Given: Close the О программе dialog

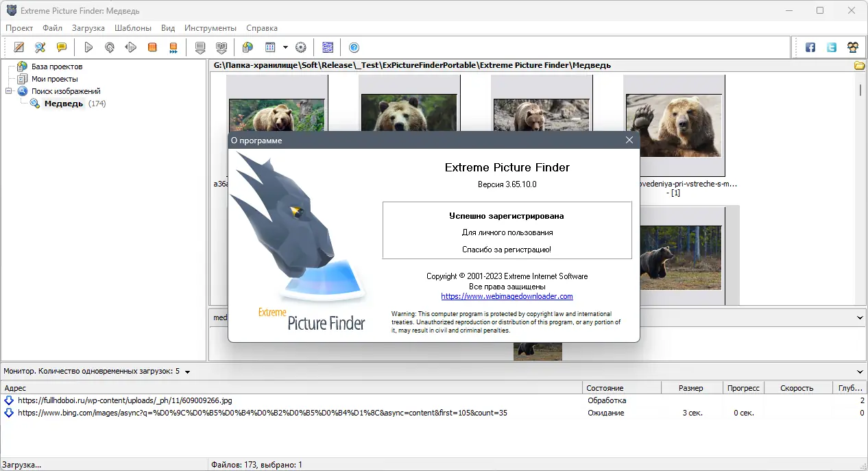Looking at the screenshot, I should [629, 140].
